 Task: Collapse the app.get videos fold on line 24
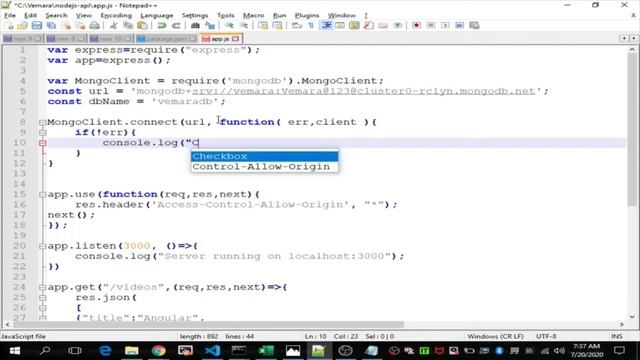click(x=42, y=287)
